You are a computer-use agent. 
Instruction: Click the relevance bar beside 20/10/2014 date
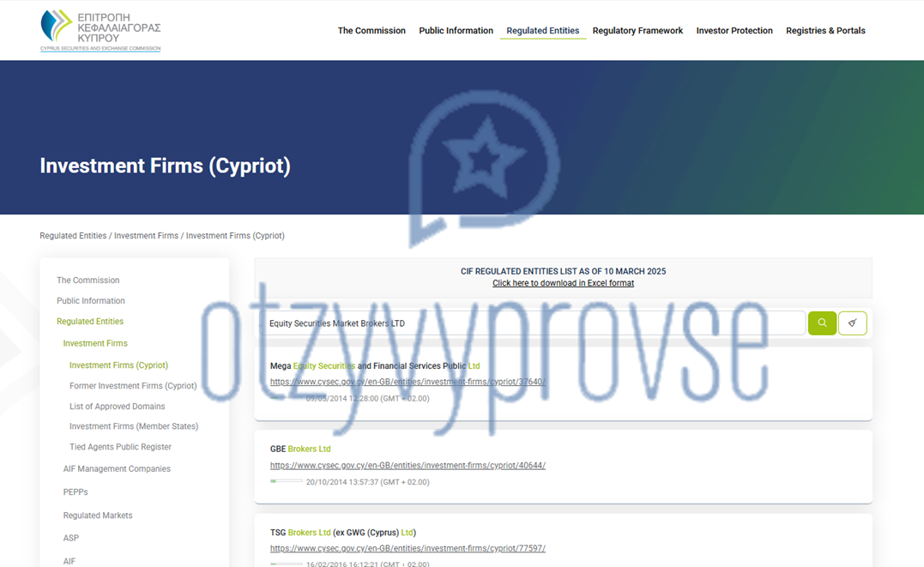(x=287, y=481)
